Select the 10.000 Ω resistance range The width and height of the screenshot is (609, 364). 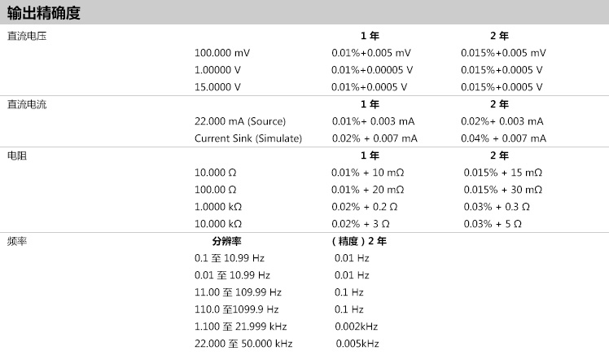coord(216,173)
